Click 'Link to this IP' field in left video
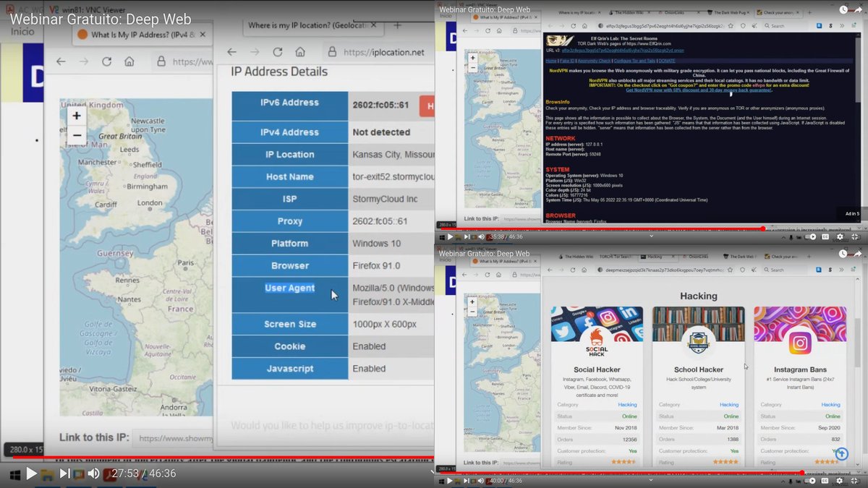Viewport: 868px width, 488px height. pyautogui.click(x=172, y=438)
